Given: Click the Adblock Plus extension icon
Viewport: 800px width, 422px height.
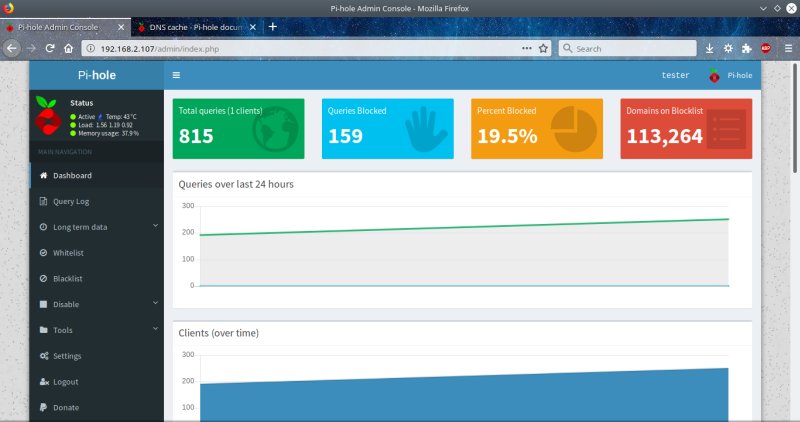Looking at the screenshot, I should click(765, 48).
